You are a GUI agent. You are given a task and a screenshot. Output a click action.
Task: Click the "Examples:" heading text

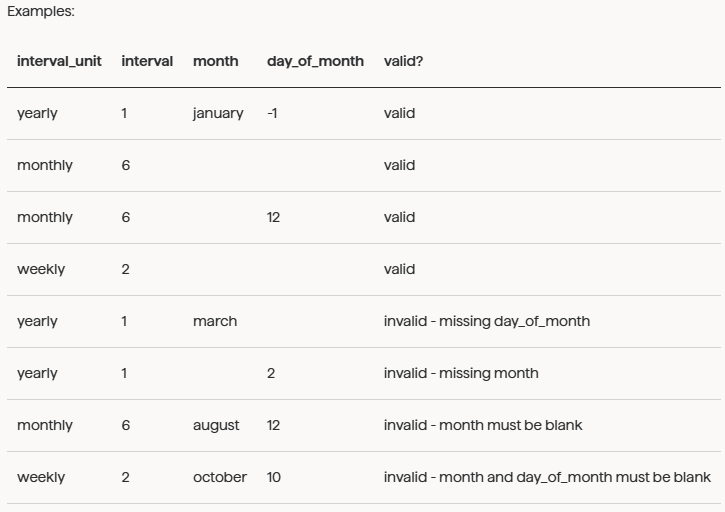pyautogui.click(x=41, y=12)
